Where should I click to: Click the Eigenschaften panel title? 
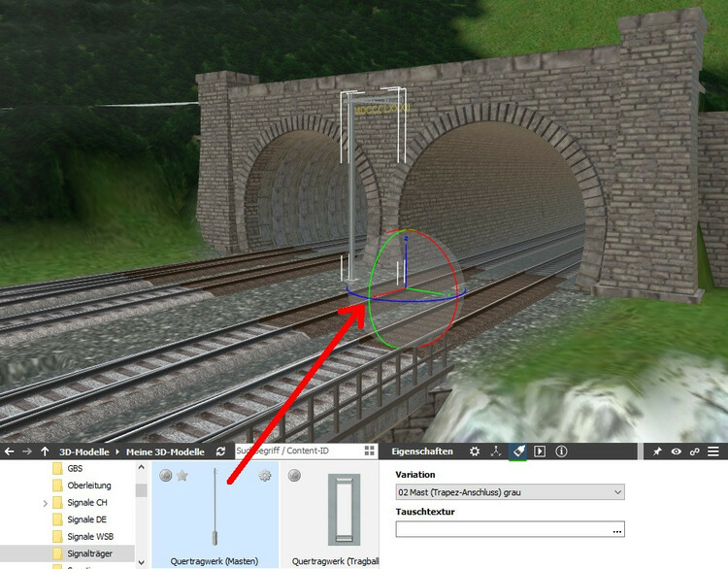422,452
